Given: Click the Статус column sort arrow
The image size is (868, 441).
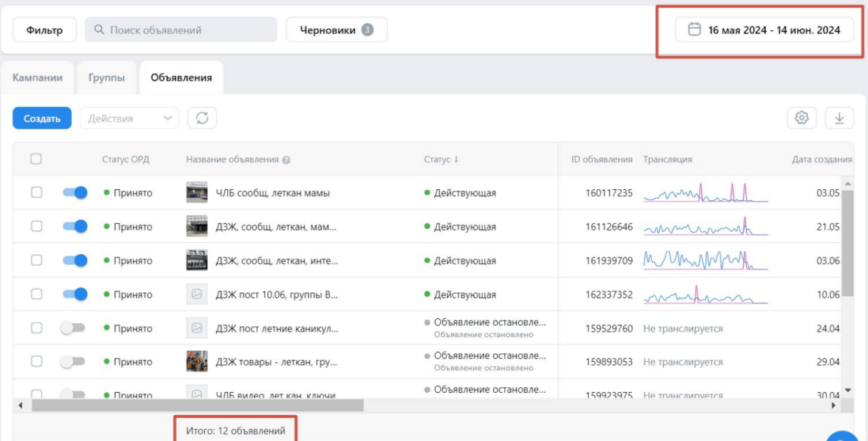Looking at the screenshot, I should coord(456,160).
